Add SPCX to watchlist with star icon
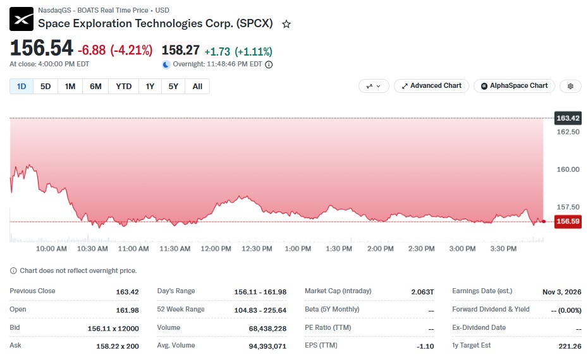The image size is (588, 364). [286, 25]
